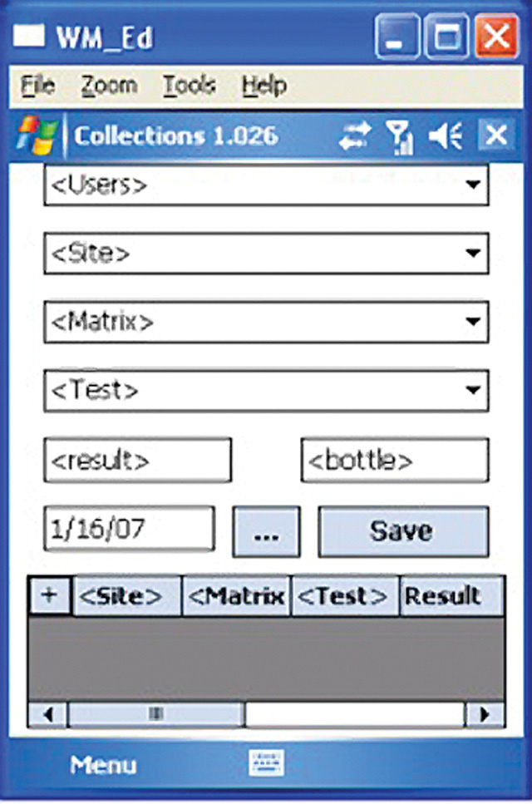
Task: Expand the Users dropdown
Action: coord(474,185)
